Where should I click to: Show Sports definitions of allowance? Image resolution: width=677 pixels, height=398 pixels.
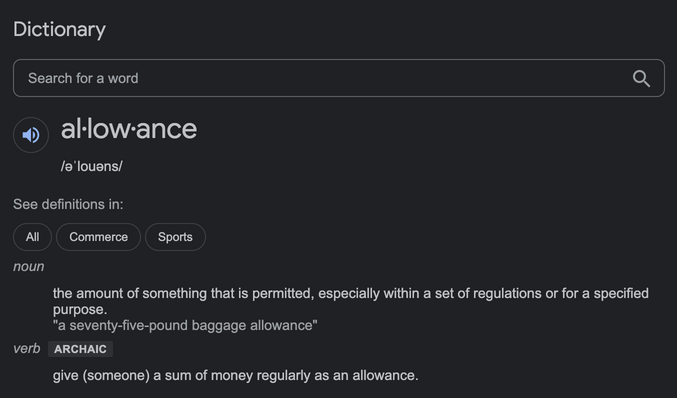tap(175, 237)
